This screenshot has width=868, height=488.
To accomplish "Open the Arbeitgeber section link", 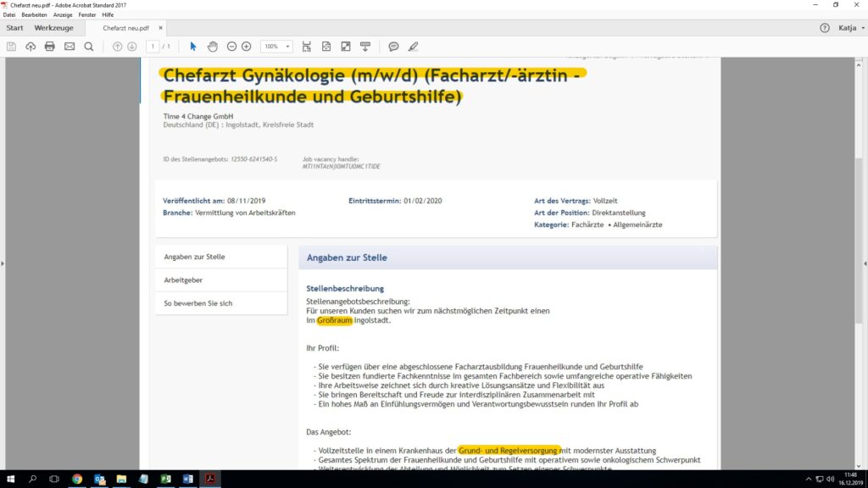I will (182, 280).
